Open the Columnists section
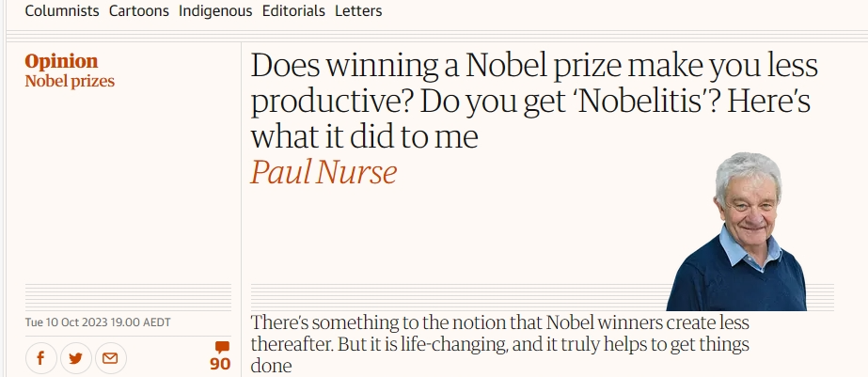The image size is (868, 377). click(x=62, y=10)
